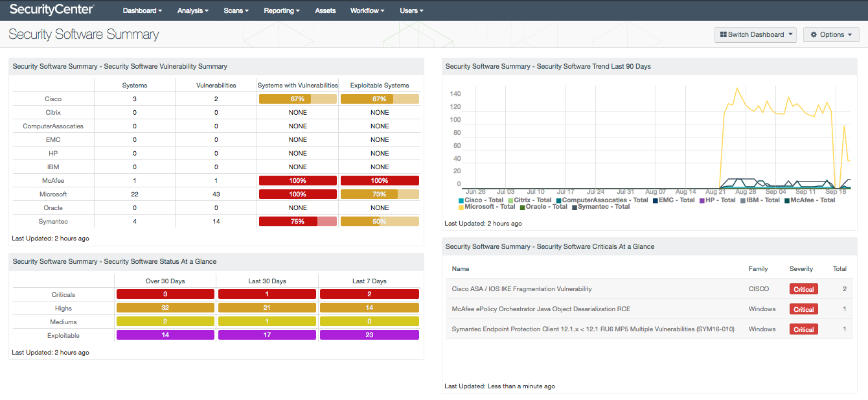Click Cisco 67% Systems with Vulnerabilities bar
This screenshot has width=868, height=400.
298,99
